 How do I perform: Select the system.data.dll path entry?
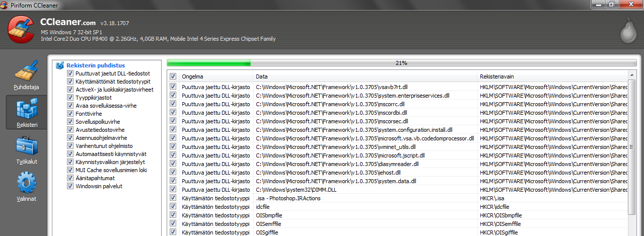336,181
